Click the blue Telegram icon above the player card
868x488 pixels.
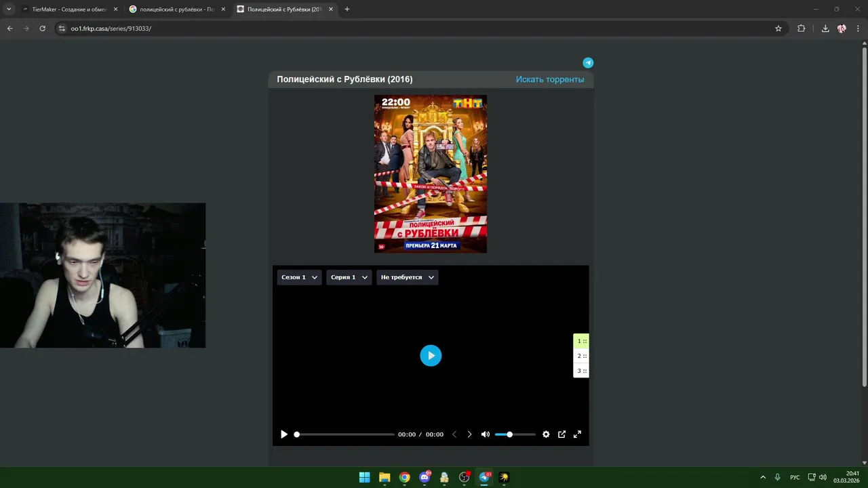coord(588,62)
